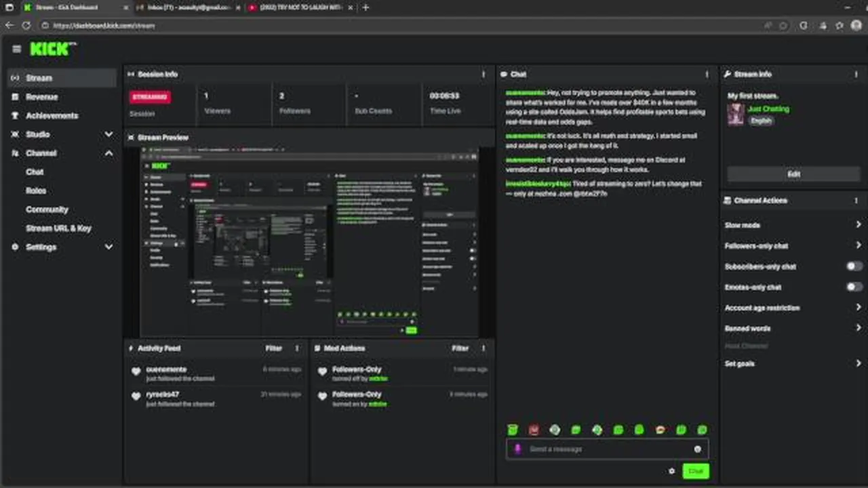
Task: Open the hamburger menu beside the Kick logo
Action: 16,49
